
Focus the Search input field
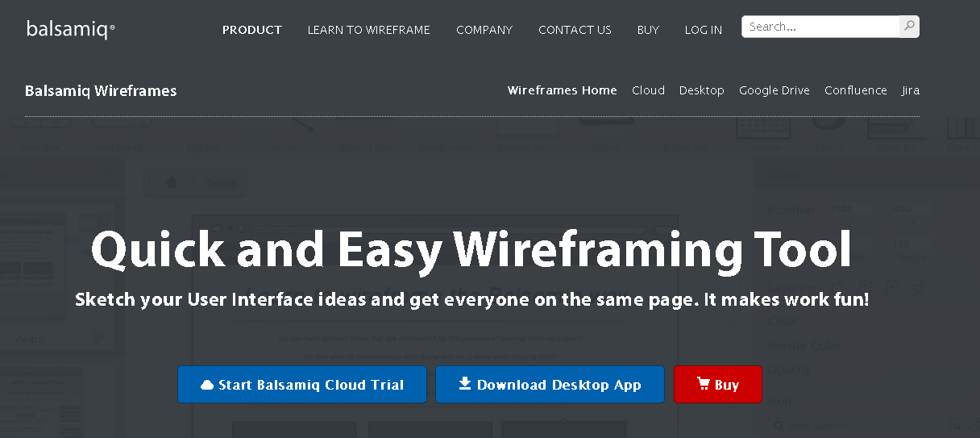click(x=820, y=27)
